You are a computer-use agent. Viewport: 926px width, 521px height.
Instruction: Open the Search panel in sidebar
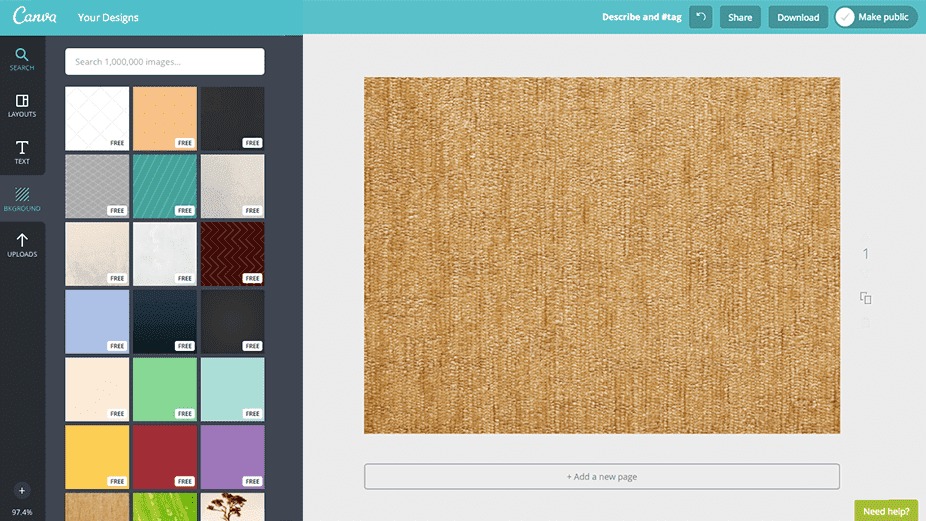point(22,59)
